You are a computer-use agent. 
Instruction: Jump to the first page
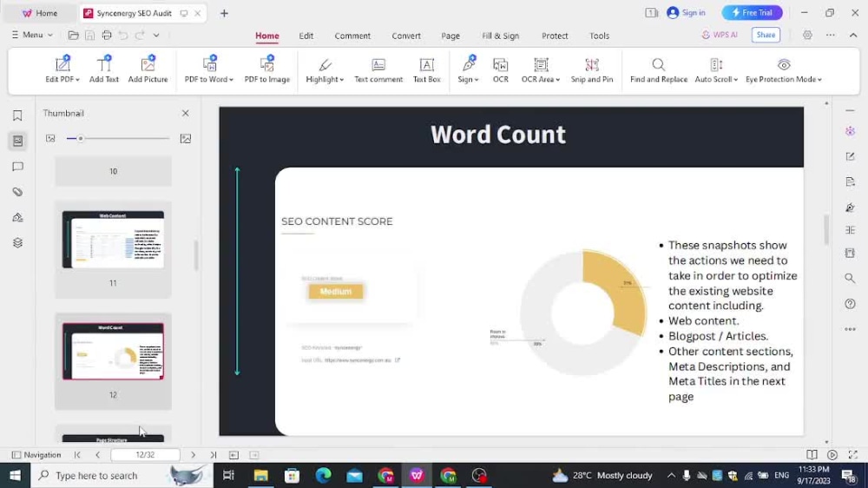pyautogui.click(x=77, y=455)
